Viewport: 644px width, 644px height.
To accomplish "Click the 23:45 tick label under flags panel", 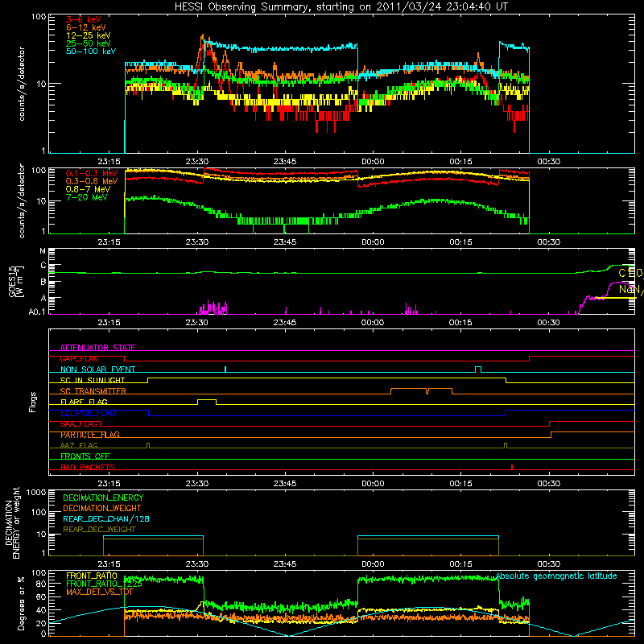I will (285, 484).
